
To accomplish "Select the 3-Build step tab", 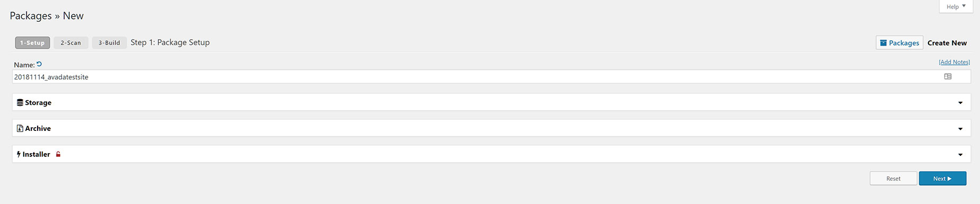I will coord(109,42).
